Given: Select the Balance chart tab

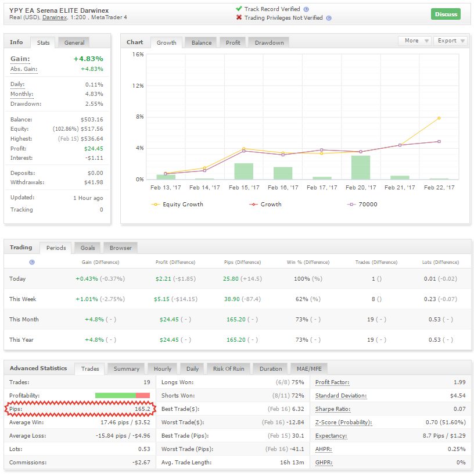Looking at the screenshot, I should tap(201, 43).
